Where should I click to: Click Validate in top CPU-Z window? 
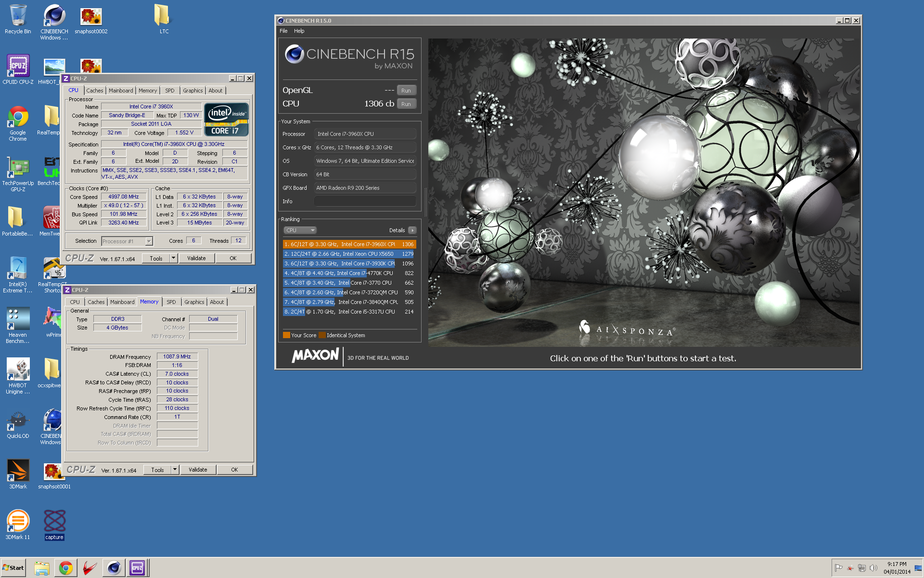[x=196, y=259]
